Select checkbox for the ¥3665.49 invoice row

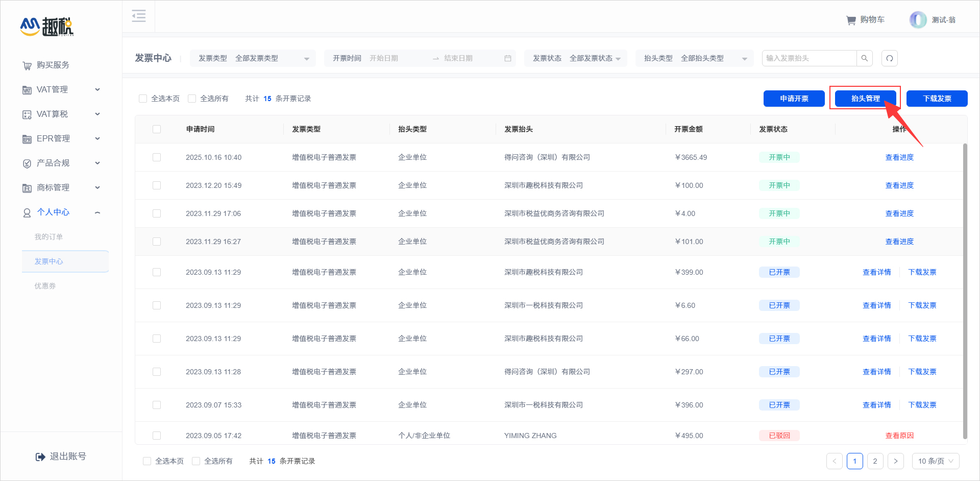157,157
